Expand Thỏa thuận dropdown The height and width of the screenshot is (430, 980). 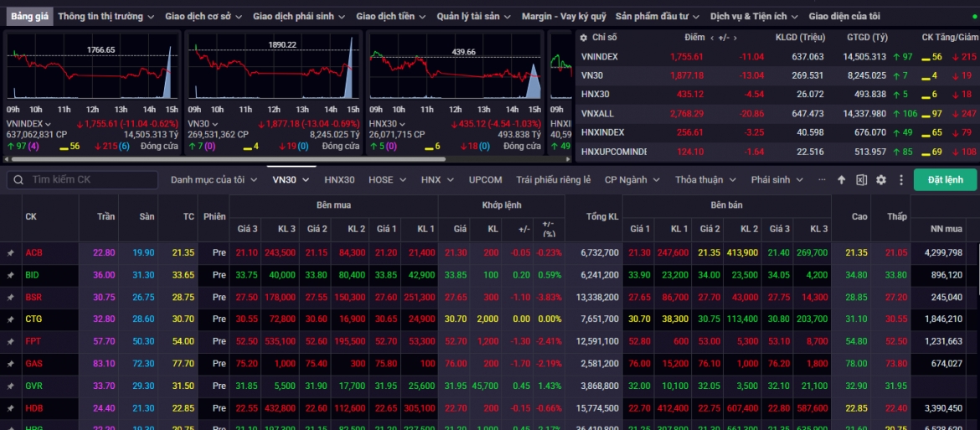[x=705, y=180]
